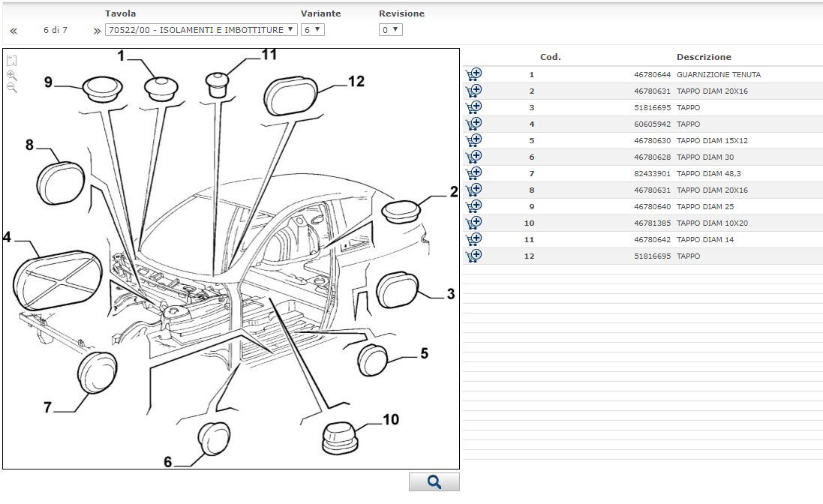Click callout number 12 in the diagram

pos(356,81)
